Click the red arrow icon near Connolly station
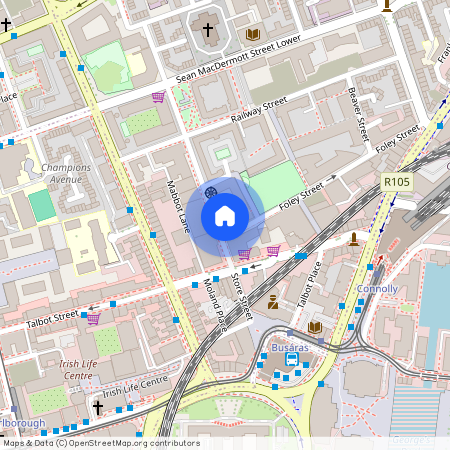Screen dimensions: 450x450 [380, 260]
